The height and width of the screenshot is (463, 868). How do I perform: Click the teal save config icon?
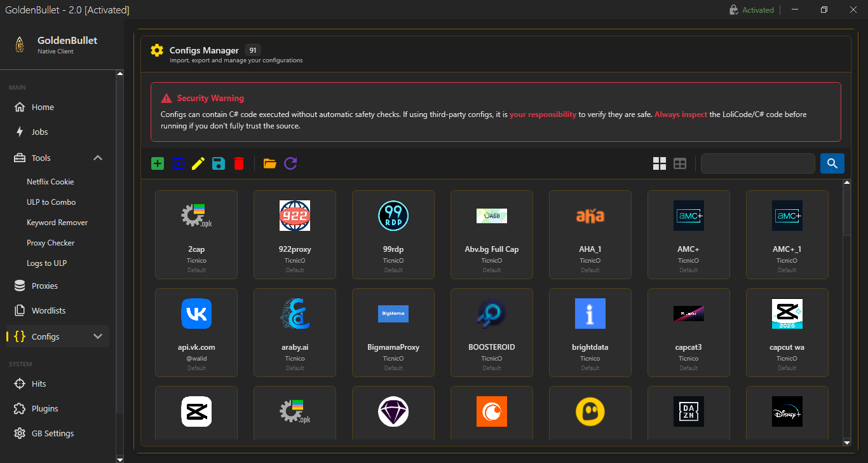point(219,163)
